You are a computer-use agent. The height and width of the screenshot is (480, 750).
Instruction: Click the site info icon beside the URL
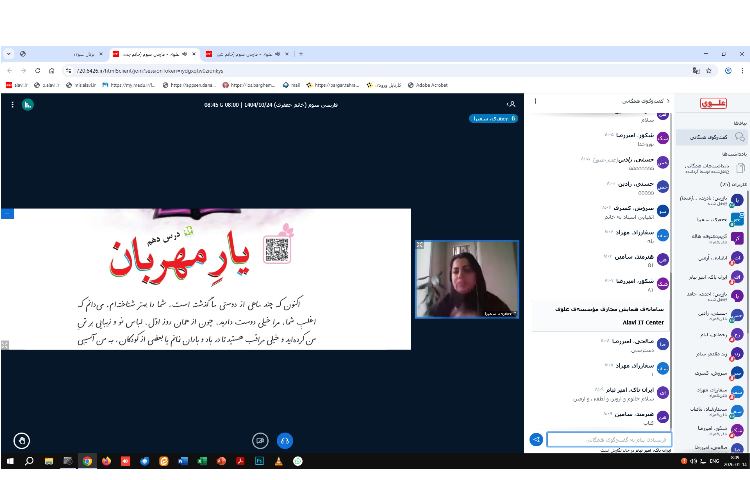[x=68, y=71]
